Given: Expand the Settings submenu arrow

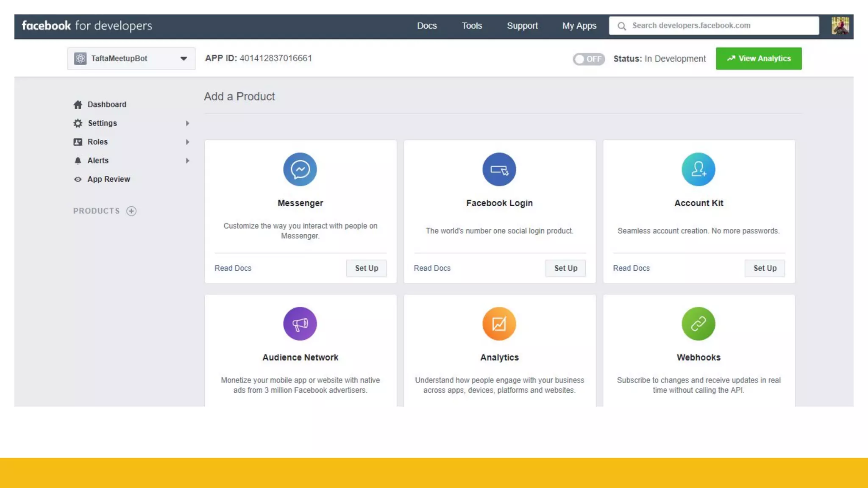Looking at the screenshot, I should 187,123.
